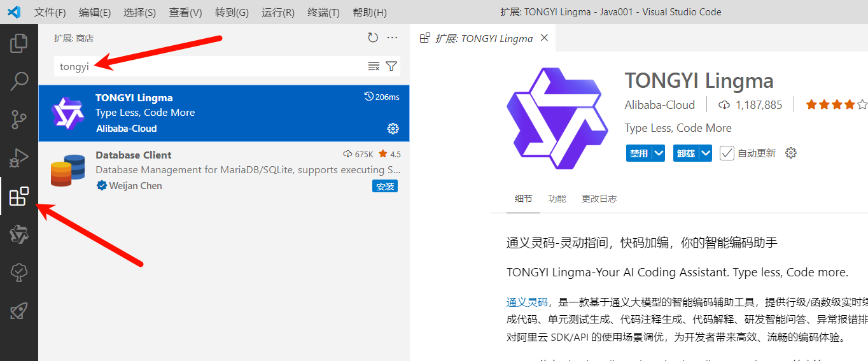Image resolution: width=868 pixels, height=361 pixels.
Task: Open the Explorer view in activity bar
Action: pyautogui.click(x=19, y=43)
